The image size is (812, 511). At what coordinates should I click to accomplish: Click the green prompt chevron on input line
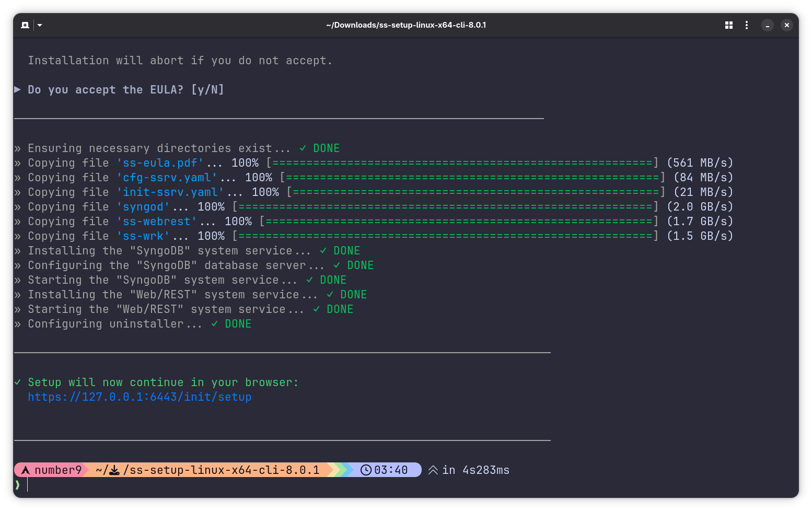(x=17, y=485)
